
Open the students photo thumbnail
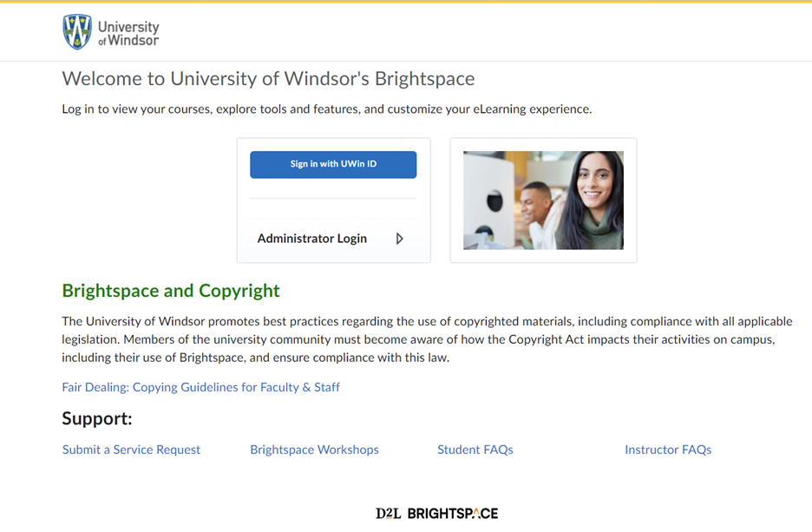(543, 200)
